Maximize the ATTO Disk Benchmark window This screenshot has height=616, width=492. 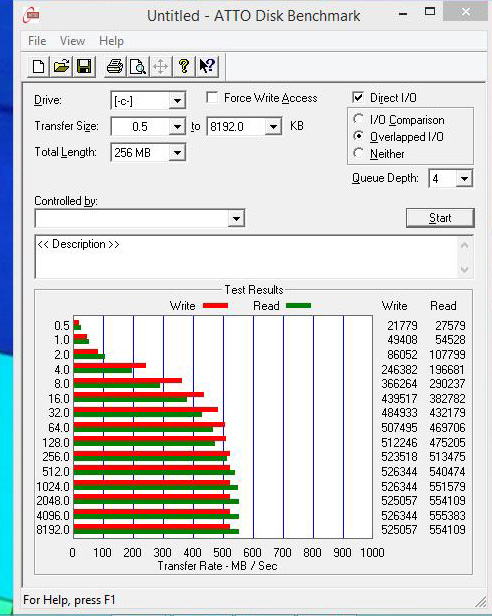(430, 12)
